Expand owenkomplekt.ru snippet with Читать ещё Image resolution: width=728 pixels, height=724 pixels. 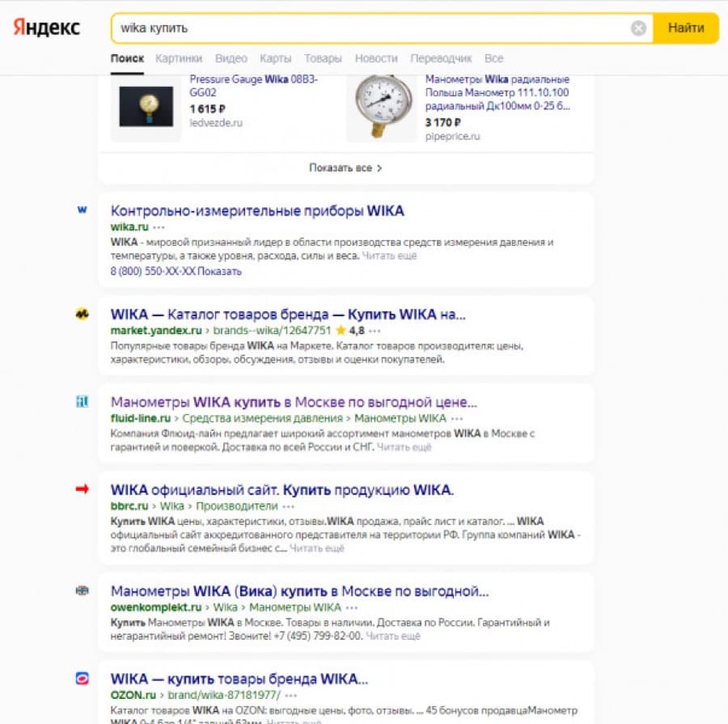[x=393, y=636]
